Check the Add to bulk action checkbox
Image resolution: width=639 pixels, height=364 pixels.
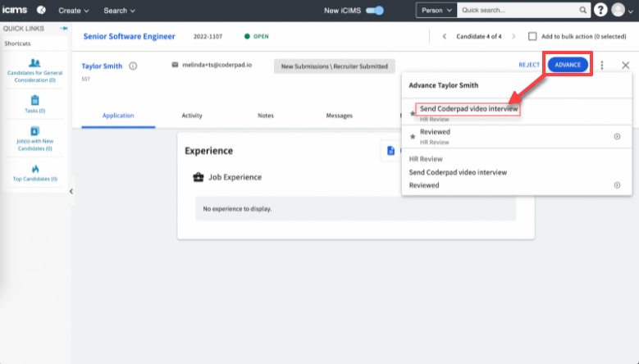coord(533,36)
